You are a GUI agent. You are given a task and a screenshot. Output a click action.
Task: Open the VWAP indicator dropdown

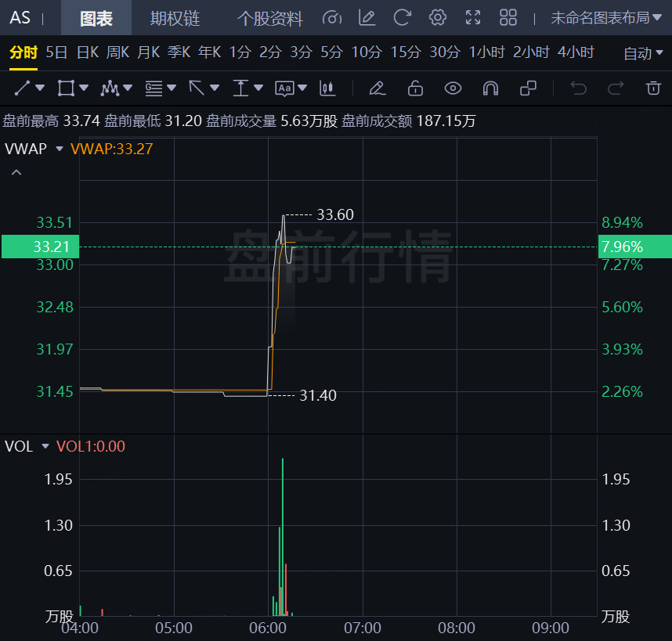pyautogui.click(x=59, y=148)
